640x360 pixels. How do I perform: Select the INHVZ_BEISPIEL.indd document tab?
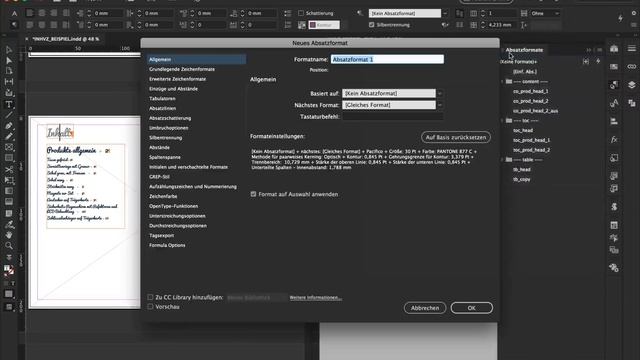coord(65,39)
